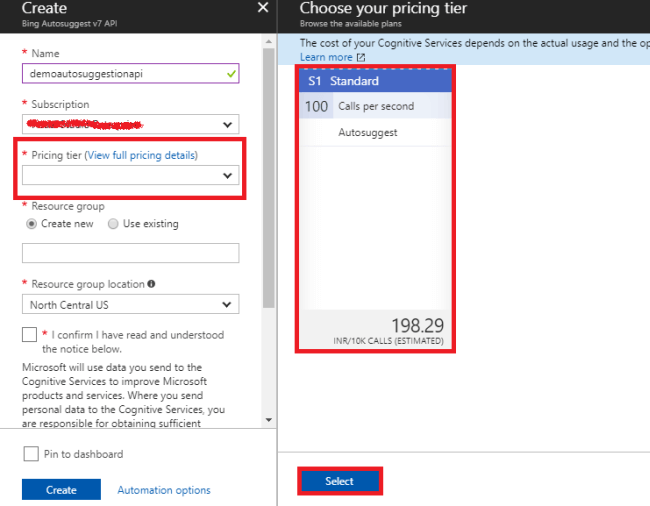
Task: Follow the Learn more link
Action: 326,58
